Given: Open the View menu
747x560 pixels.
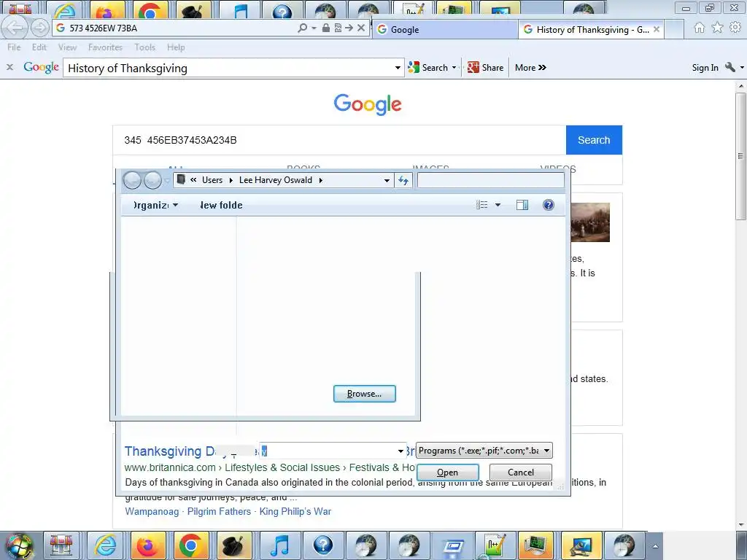Looking at the screenshot, I should (x=67, y=47).
